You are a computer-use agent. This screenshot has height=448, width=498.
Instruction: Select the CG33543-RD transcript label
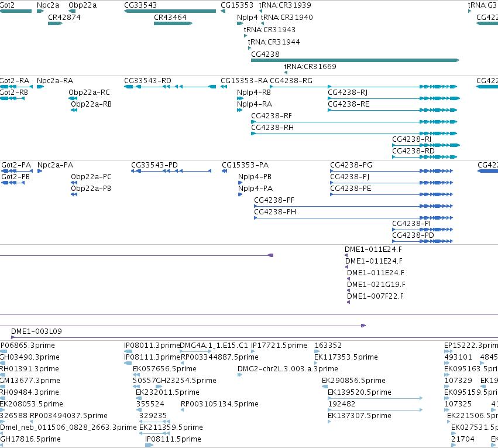pos(147,81)
